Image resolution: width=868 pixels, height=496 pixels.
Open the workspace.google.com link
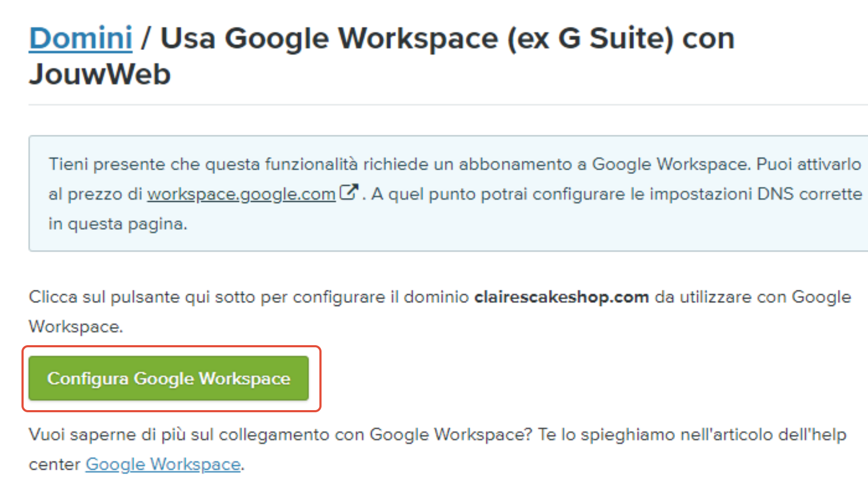coord(242,194)
